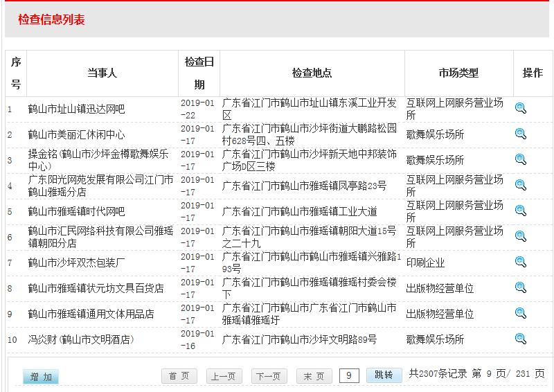This screenshot has height=392, width=554.
Task: Click the 市场类型 column header
Action: point(458,73)
